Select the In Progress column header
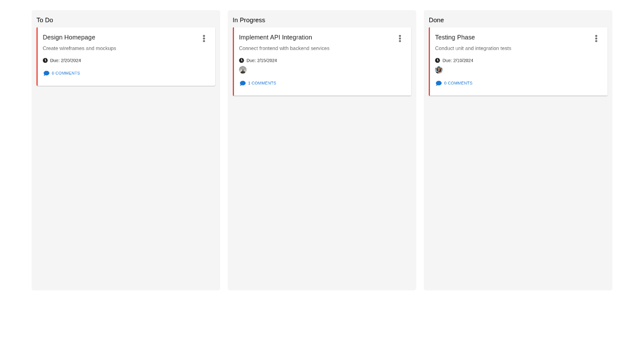This screenshot has height=338, width=644. [249, 20]
